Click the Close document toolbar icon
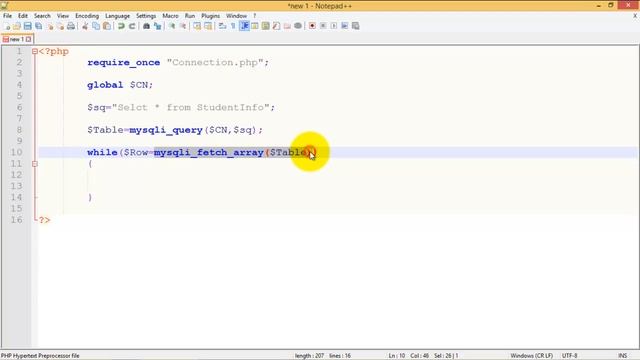640x360 pixels. point(50,26)
